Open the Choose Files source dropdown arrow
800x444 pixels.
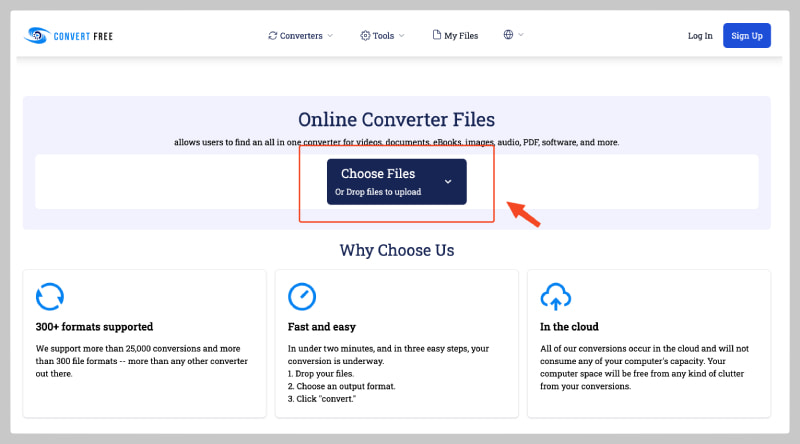tap(448, 182)
